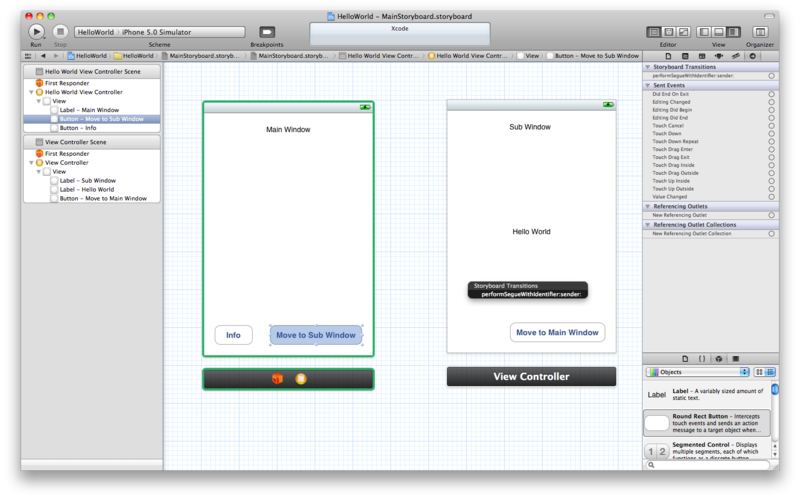This screenshot has height=502, width=800.
Task: Select the Standard editor mode
Action: [654, 32]
